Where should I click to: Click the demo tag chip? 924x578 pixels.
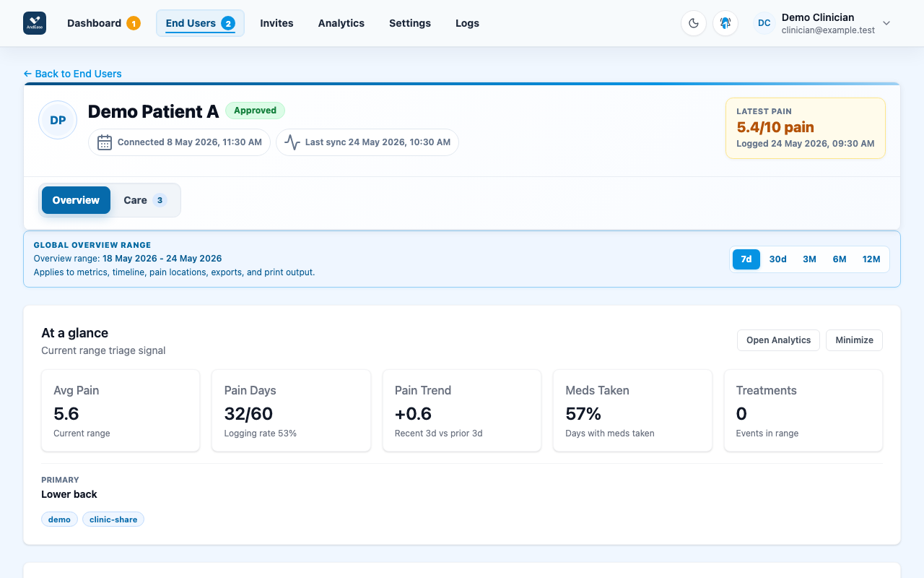(x=59, y=519)
